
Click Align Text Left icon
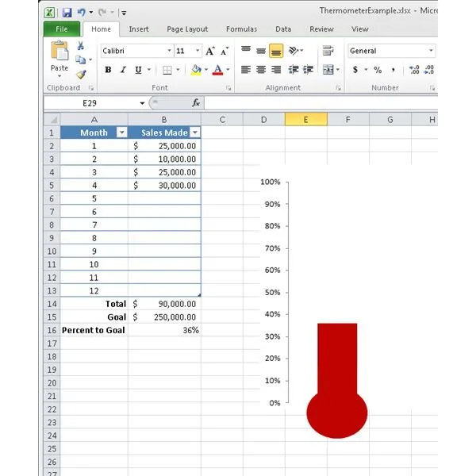(x=246, y=70)
